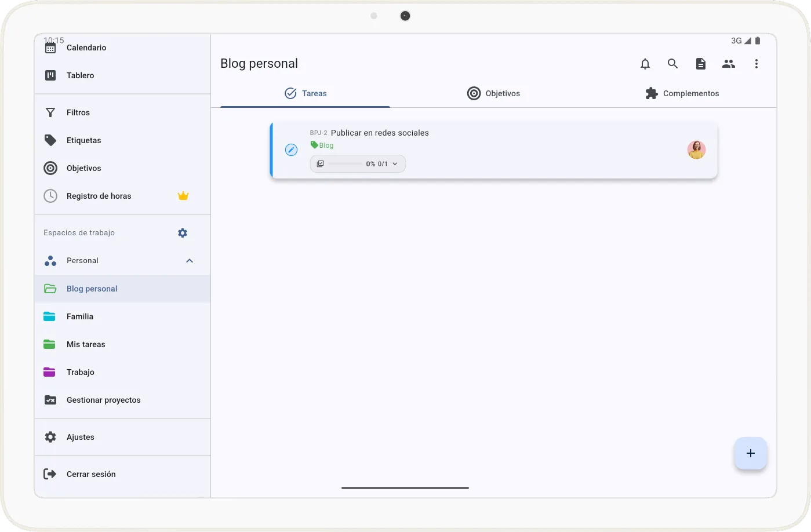Open Filtros in the sidebar

pos(78,112)
